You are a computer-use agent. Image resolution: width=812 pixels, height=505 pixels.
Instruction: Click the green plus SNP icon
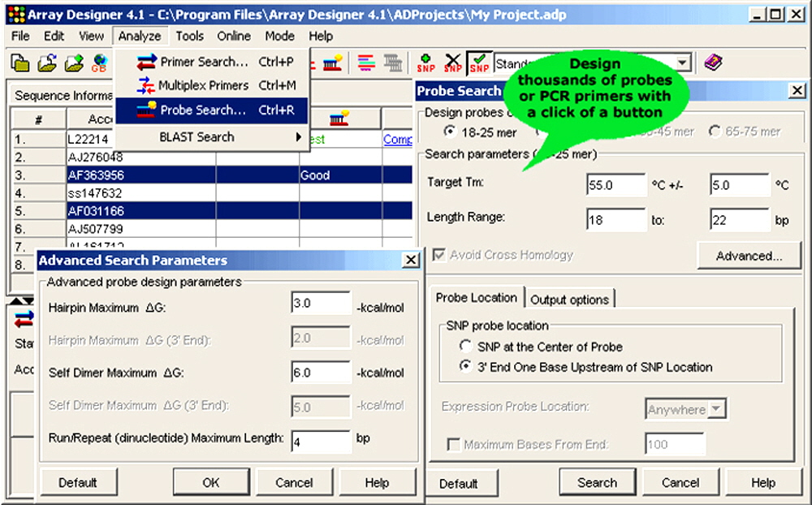pos(425,63)
